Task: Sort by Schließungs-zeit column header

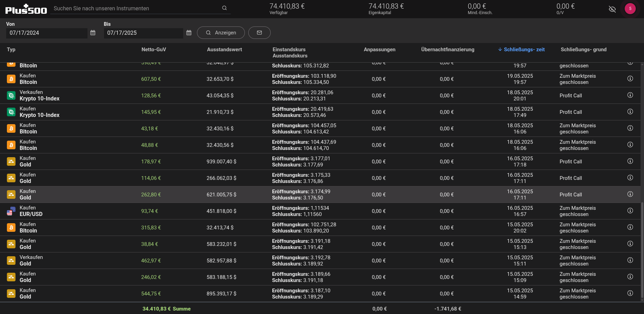Action: click(x=521, y=50)
